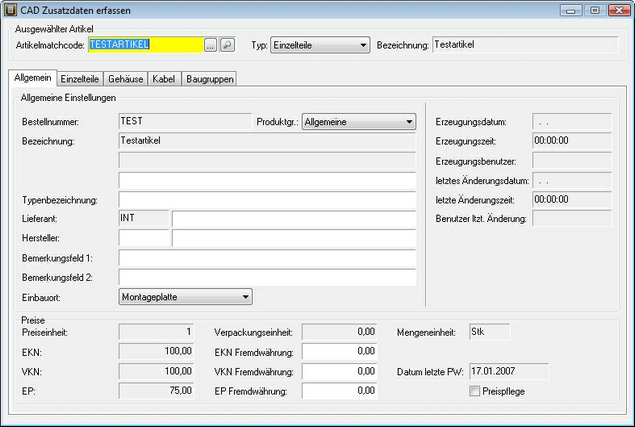Click the VKN price field showing 100,00
Image resolution: width=635 pixels, height=427 pixels.
156,371
